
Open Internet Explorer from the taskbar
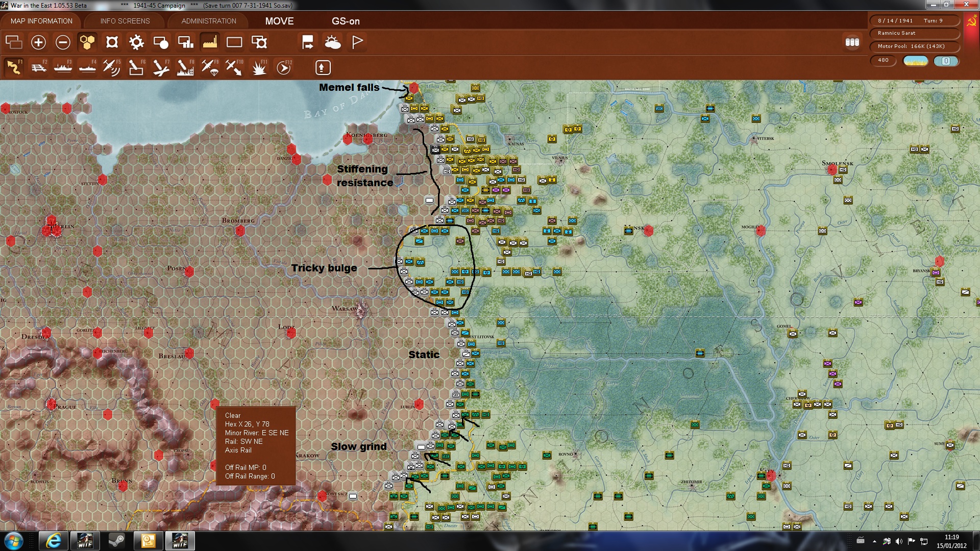(x=53, y=541)
